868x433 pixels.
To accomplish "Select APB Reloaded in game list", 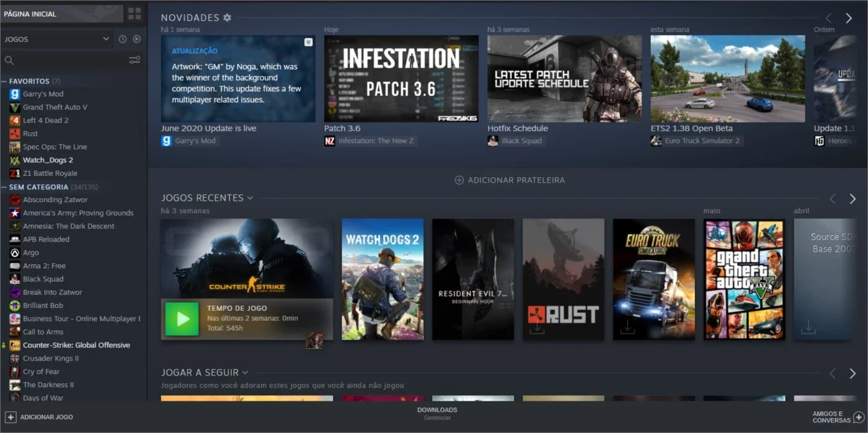I will [46, 239].
